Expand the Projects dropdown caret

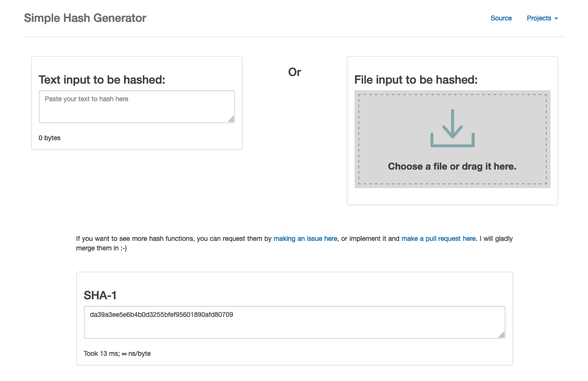point(556,19)
